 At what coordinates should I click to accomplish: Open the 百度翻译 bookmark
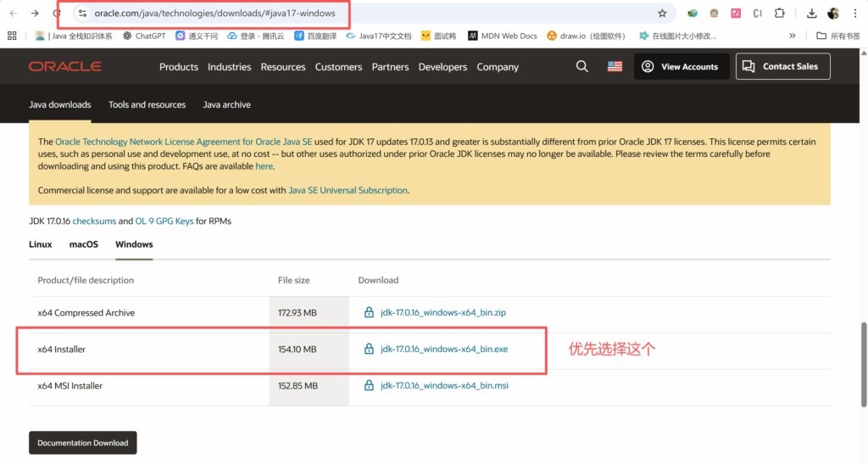(315, 36)
